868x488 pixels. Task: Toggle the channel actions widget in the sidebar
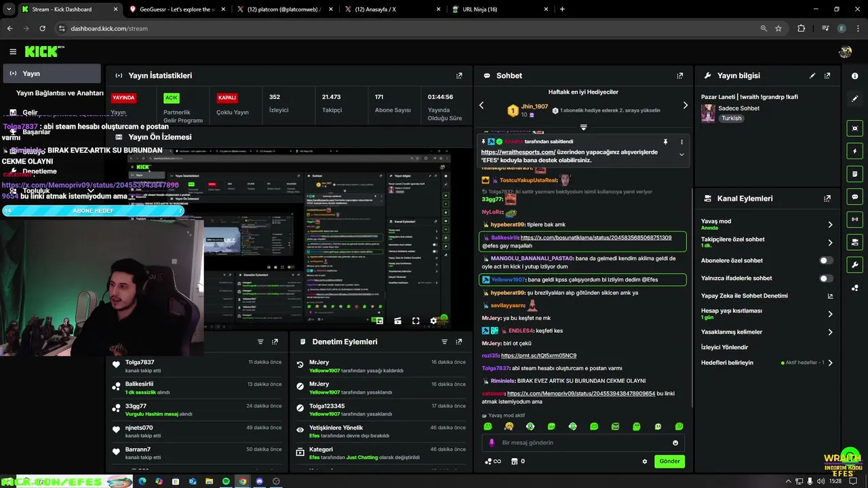(x=855, y=242)
